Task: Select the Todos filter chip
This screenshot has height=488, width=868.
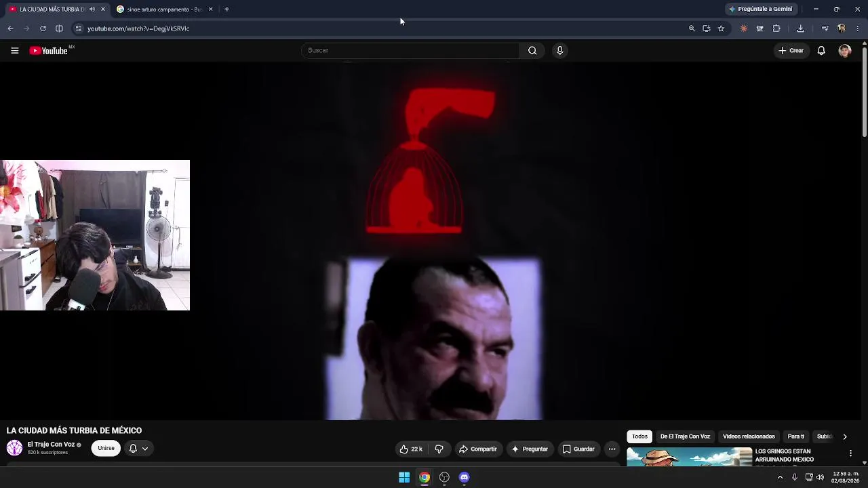Action: point(639,436)
